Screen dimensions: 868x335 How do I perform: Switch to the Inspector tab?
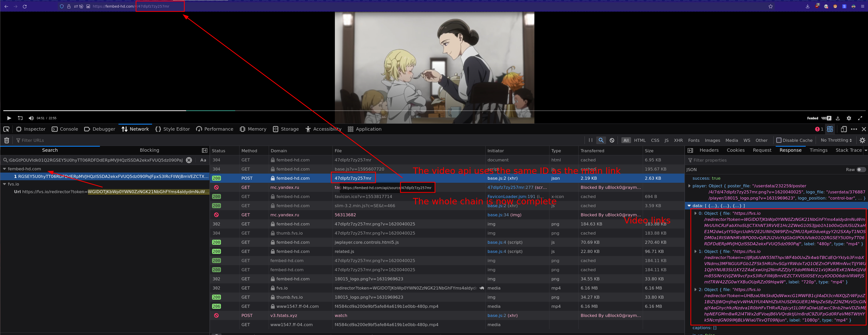point(31,129)
